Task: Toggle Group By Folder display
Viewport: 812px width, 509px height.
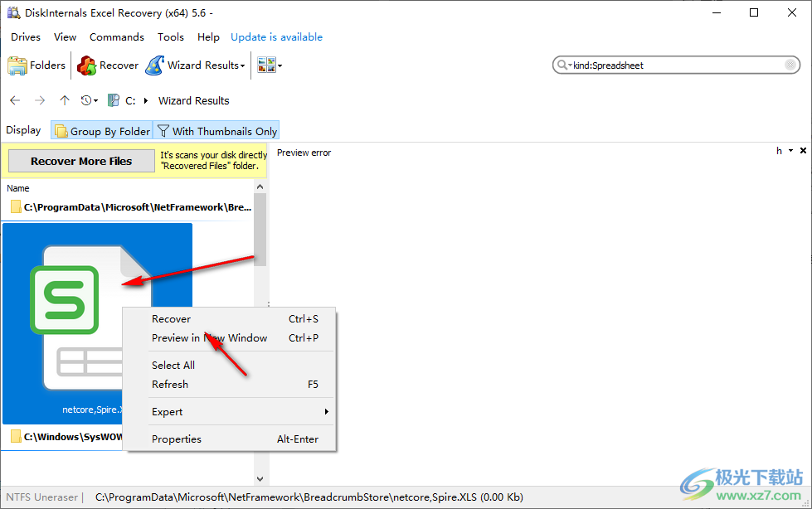Action: click(102, 131)
